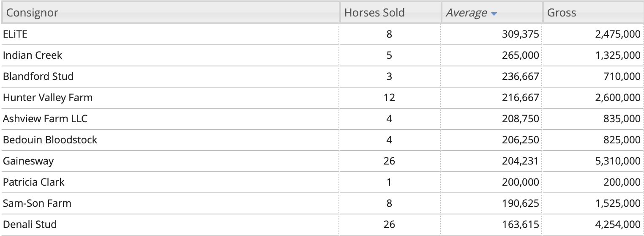This screenshot has width=644, height=236.
Task: Select the Patricia Clark row
Action: tap(322, 182)
